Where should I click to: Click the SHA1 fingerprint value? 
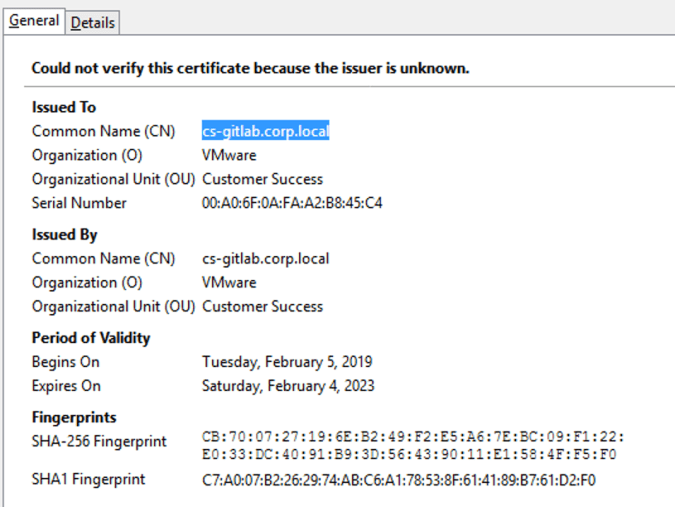(x=399, y=480)
